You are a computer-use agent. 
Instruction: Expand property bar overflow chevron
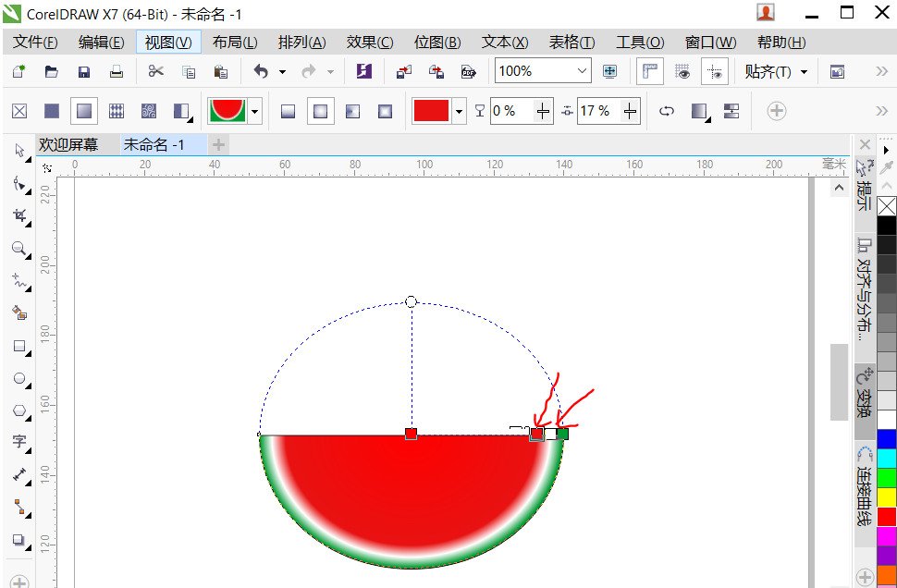click(881, 111)
